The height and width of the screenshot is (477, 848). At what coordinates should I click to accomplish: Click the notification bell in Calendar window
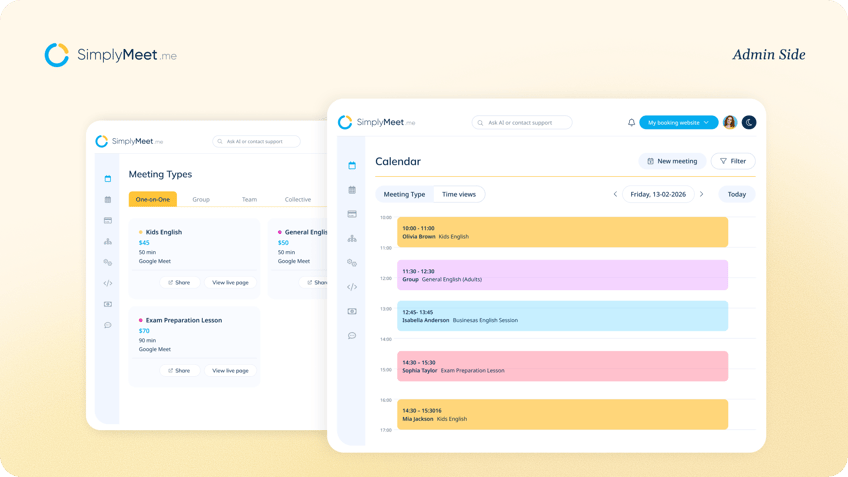point(631,123)
